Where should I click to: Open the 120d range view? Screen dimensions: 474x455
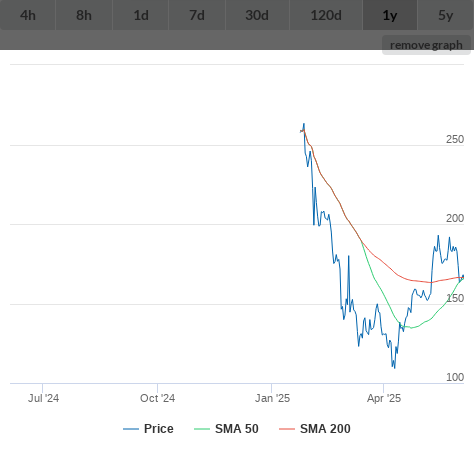326,15
